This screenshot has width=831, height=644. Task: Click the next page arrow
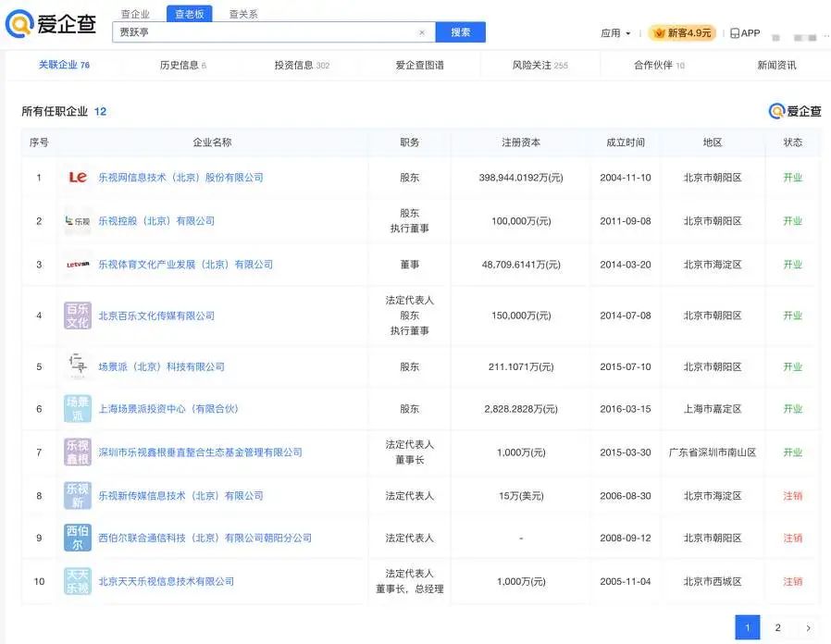[x=808, y=627]
